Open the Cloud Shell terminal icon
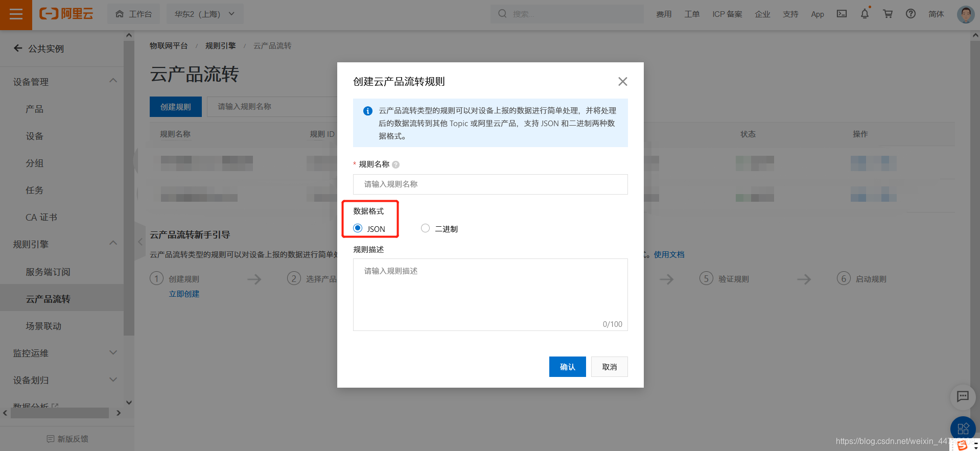Viewport: 980px width, 451px height. point(842,14)
